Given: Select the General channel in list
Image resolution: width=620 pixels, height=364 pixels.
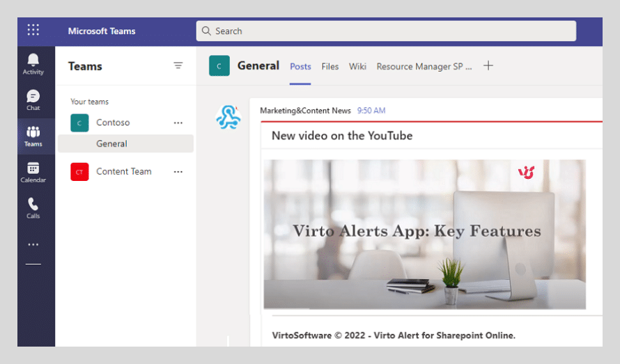Looking at the screenshot, I should click(125, 144).
